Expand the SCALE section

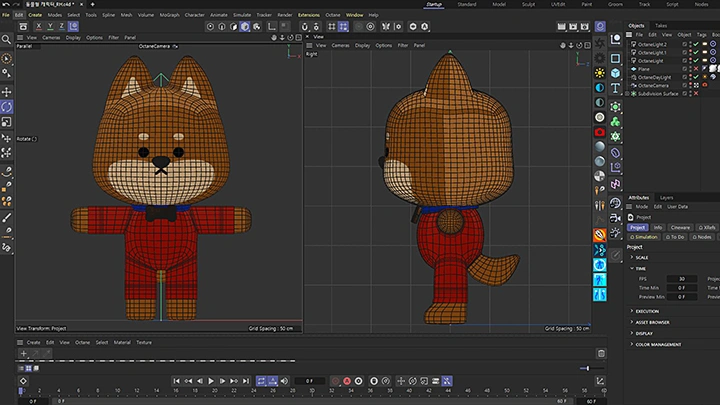632,258
